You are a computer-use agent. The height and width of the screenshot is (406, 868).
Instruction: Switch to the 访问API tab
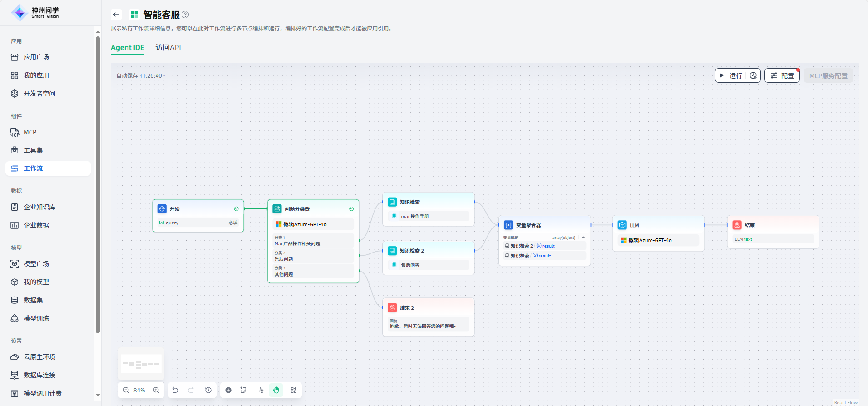[168, 47]
